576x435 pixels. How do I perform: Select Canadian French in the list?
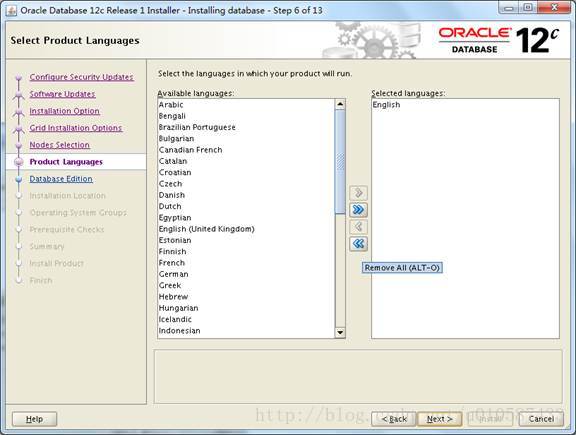[246, 150]
